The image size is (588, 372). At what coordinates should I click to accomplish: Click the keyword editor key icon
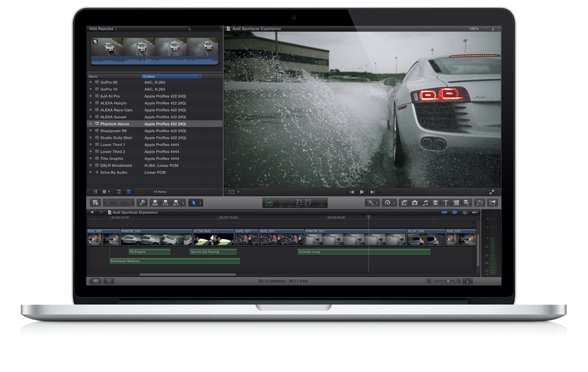(x=142, y=203)
